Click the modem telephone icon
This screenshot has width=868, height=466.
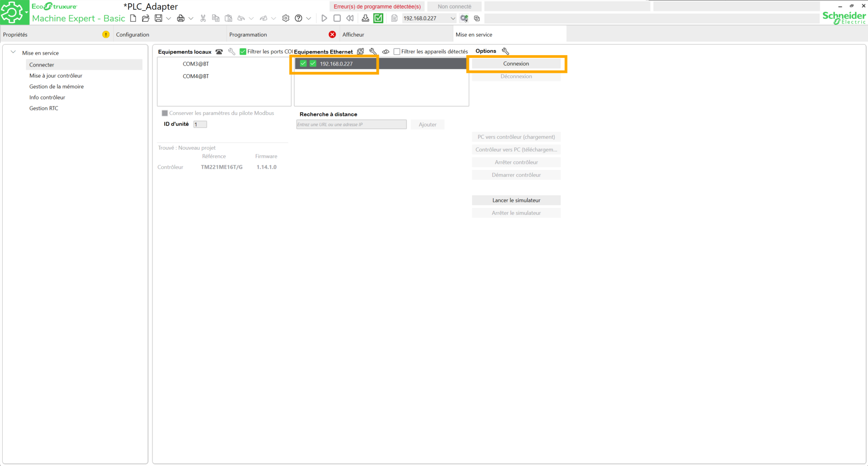tap(219, 52)
